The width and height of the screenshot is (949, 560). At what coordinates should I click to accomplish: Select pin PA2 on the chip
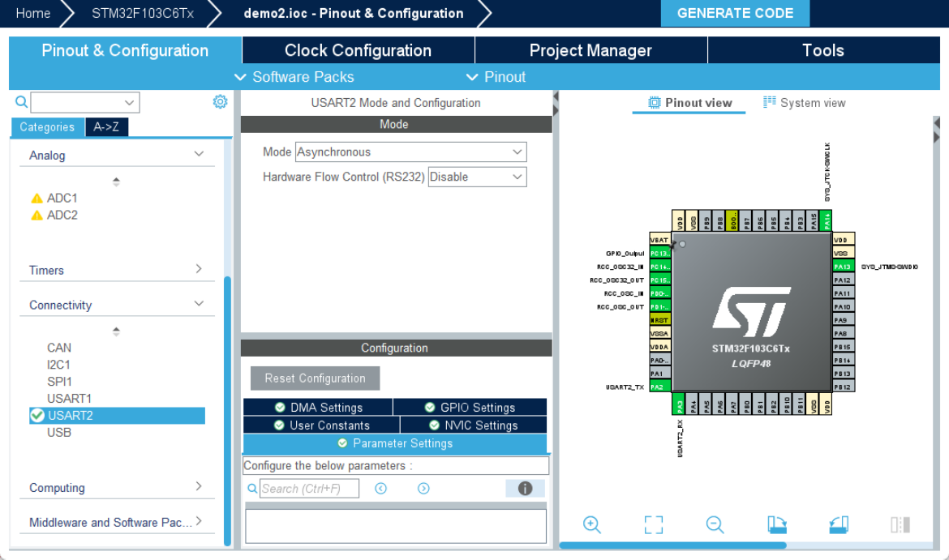659,387
